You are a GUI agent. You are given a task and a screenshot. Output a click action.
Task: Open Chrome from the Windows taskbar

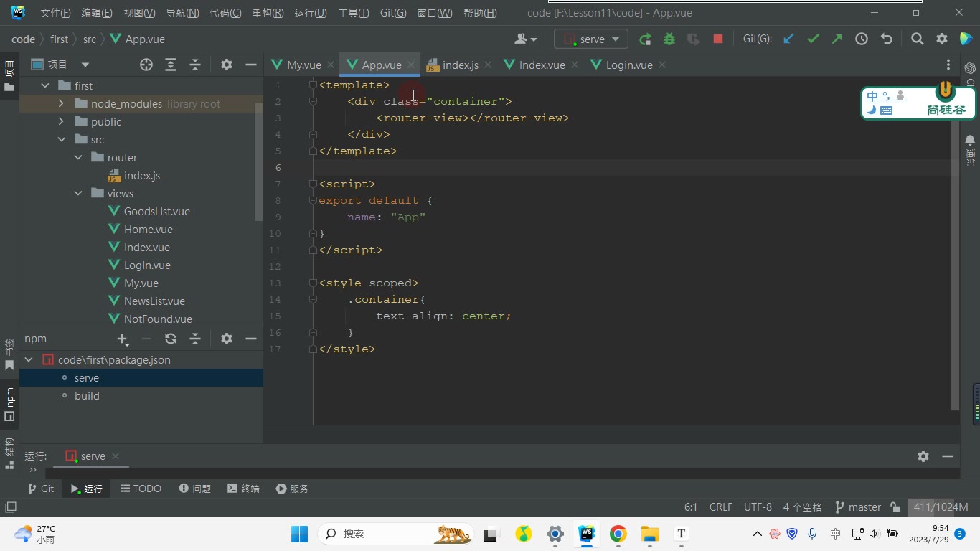[618, 534]
